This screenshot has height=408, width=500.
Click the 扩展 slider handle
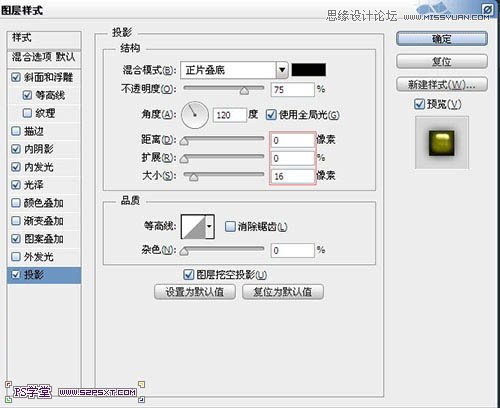184,159
